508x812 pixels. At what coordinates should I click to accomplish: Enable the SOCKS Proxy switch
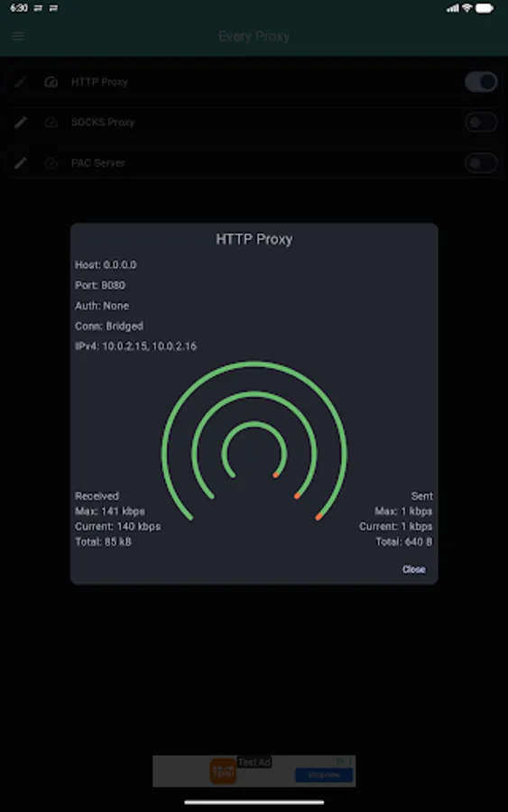tap(481, 122)
